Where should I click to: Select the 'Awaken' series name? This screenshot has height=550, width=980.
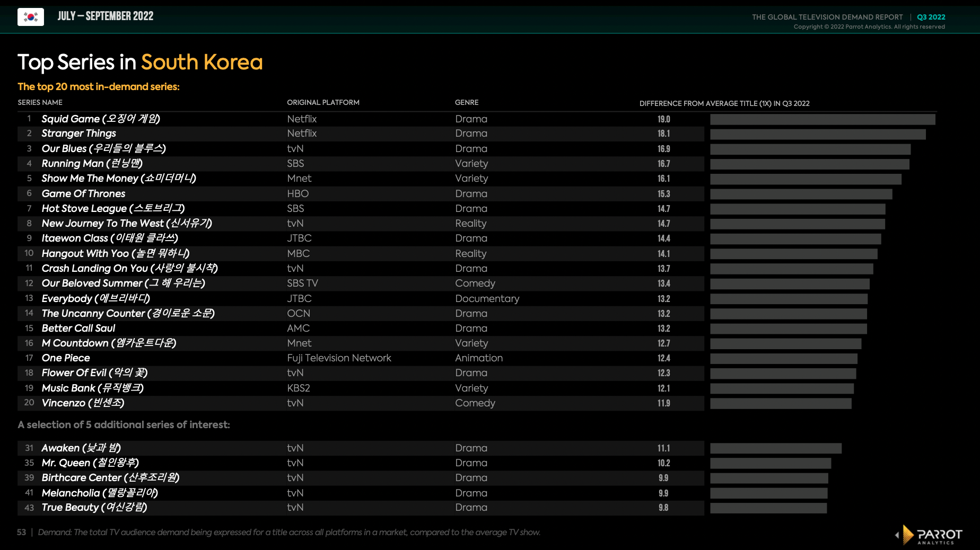[x=81, y=448]
